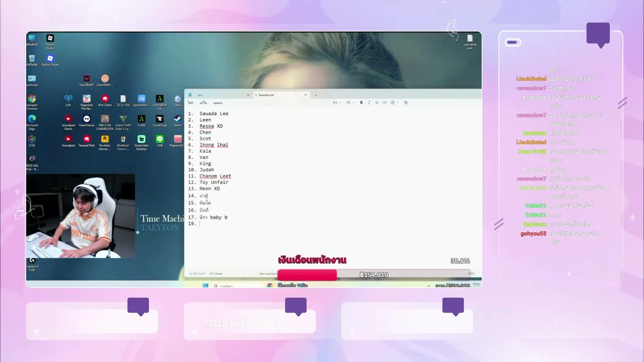Open the Chrome desktop shortcut
644x362 pixels.
click(x=32, y=102)
